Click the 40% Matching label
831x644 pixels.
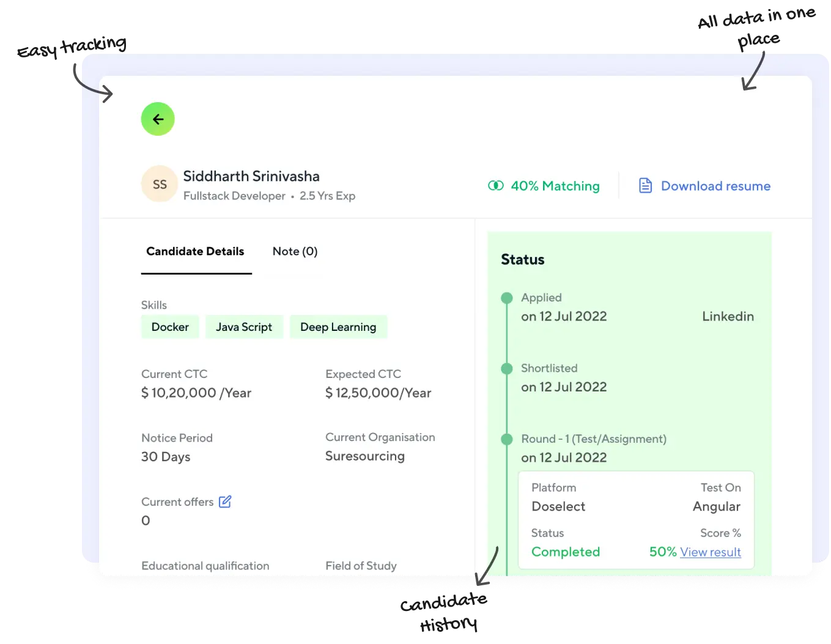555,186
